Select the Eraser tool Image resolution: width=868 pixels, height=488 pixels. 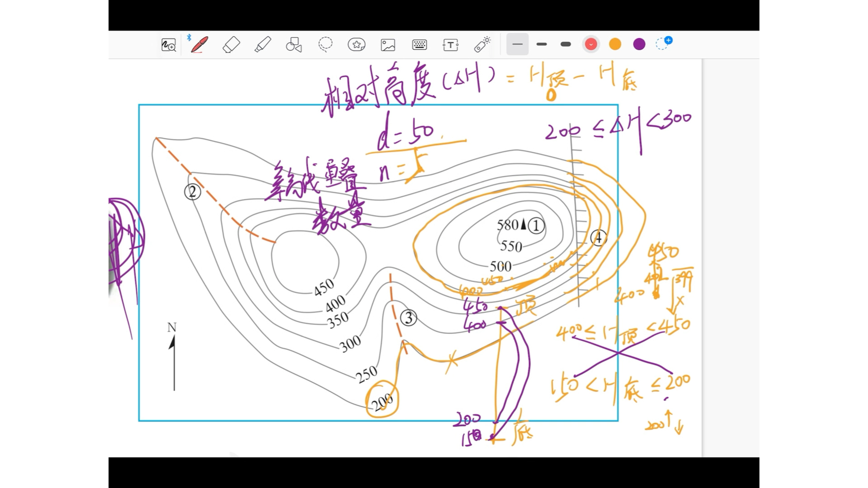pos(231,45)
